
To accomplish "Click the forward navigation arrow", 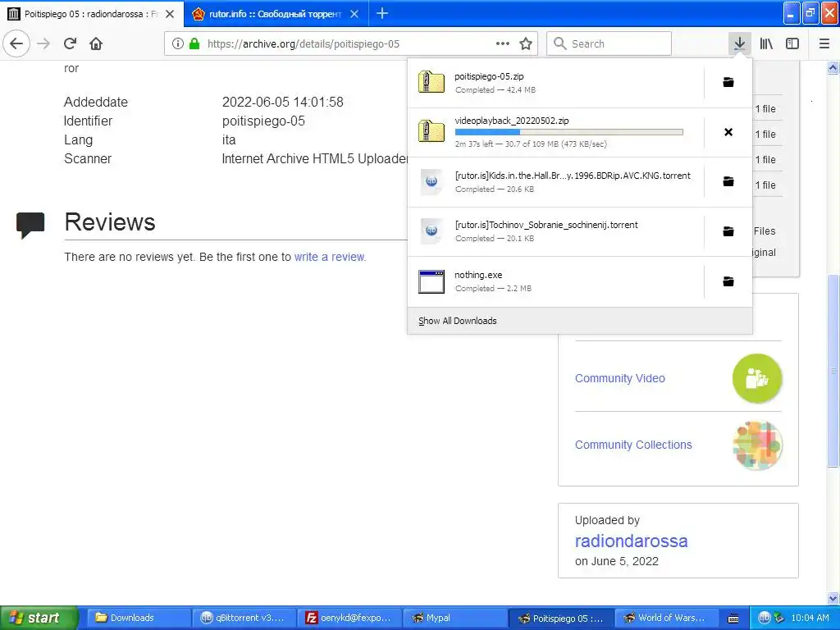I will 43,43.
